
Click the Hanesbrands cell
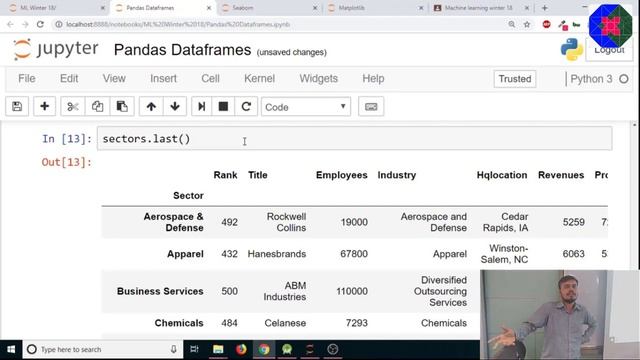[277, 254]
